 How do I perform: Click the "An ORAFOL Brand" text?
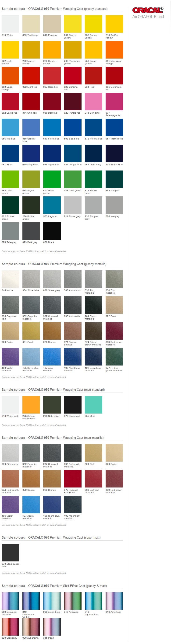click(x=148, y=17)
